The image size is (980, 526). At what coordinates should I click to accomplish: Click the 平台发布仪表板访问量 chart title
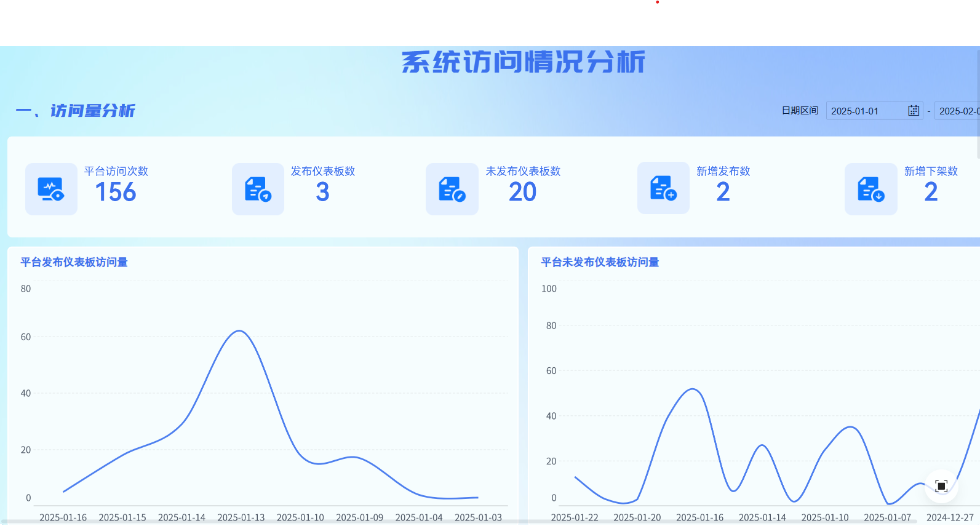[x=74, y=262]
